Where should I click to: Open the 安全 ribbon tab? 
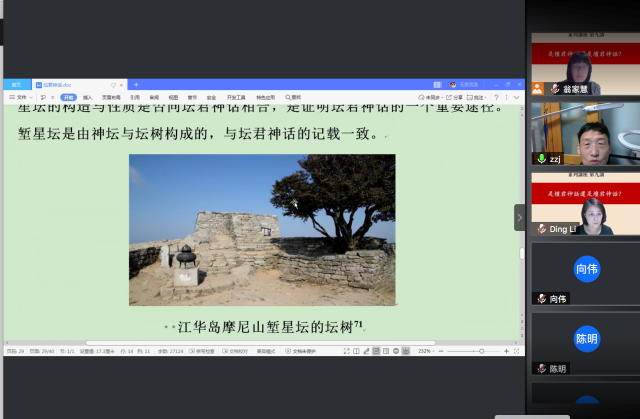211,98
